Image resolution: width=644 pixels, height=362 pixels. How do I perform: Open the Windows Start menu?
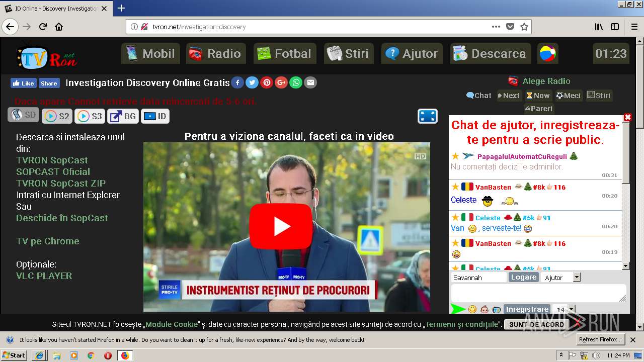pos(14,355)
